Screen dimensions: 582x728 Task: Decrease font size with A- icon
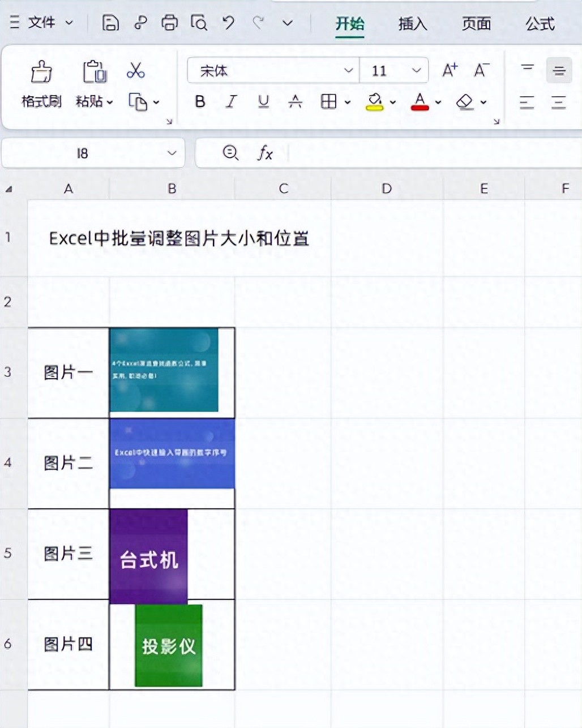coord(482,70)
